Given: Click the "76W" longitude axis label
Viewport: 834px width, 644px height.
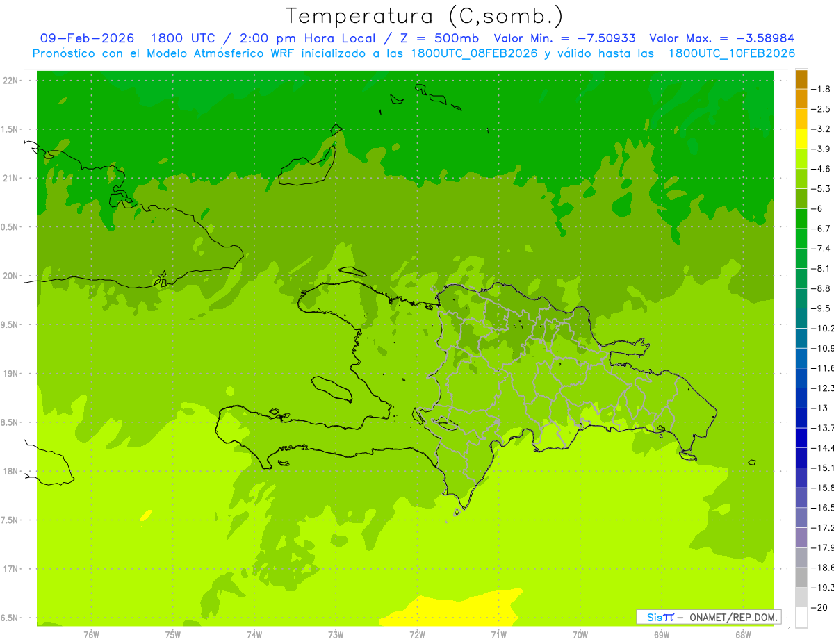Looking at the screenshot, I should [91, 634].
